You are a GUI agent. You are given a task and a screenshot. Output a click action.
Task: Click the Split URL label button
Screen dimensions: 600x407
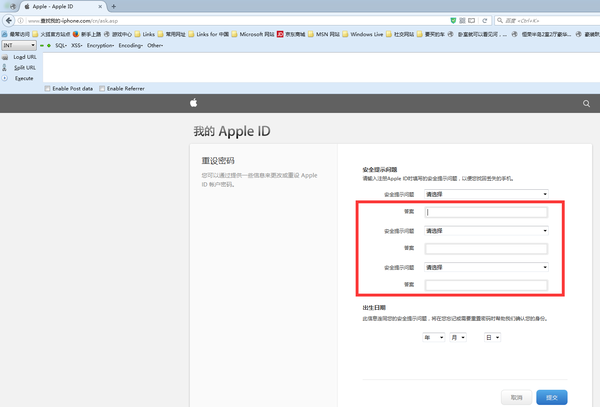pyautogui.click(x=25, y=68)
